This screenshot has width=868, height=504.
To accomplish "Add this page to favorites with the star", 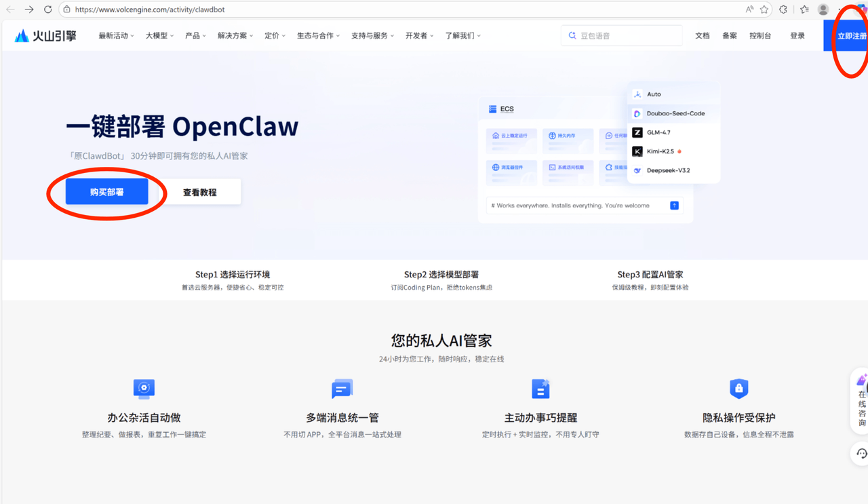I will click(x=764, y=9).
